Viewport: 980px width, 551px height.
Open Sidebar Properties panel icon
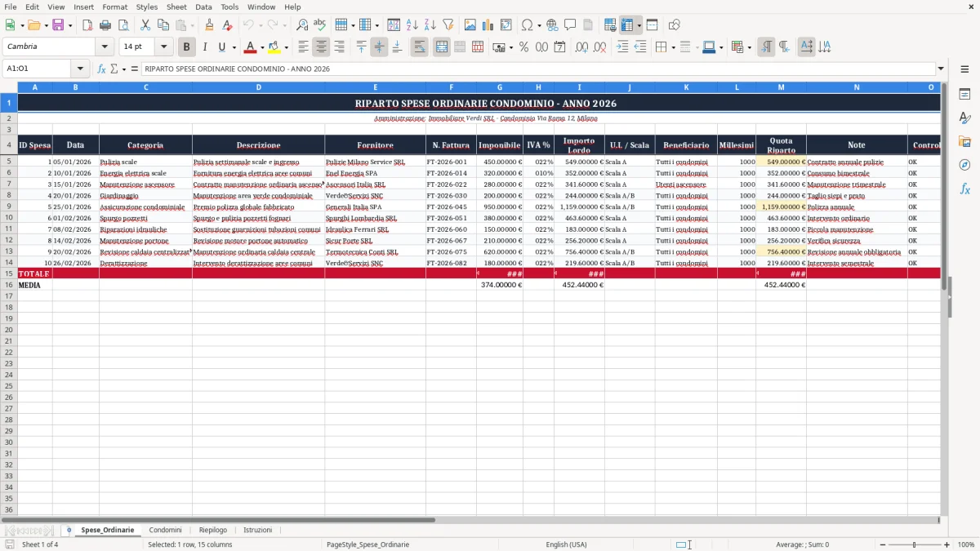(x=964, y=95)
